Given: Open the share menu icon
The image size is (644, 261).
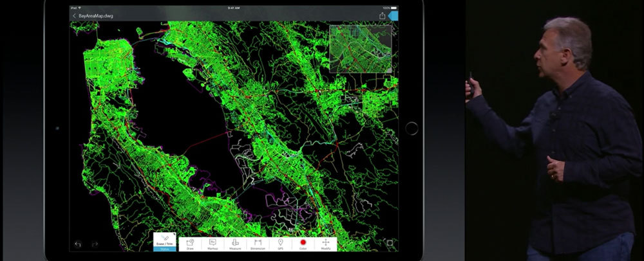Looking at the screenshot, I should (x=382, y=15).
